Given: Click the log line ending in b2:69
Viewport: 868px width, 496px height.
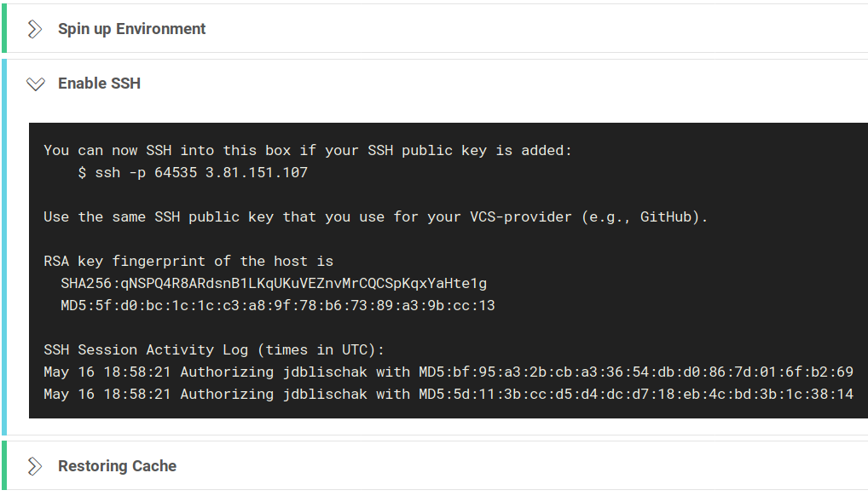Looking at the screenshot, I should [448, 372].
